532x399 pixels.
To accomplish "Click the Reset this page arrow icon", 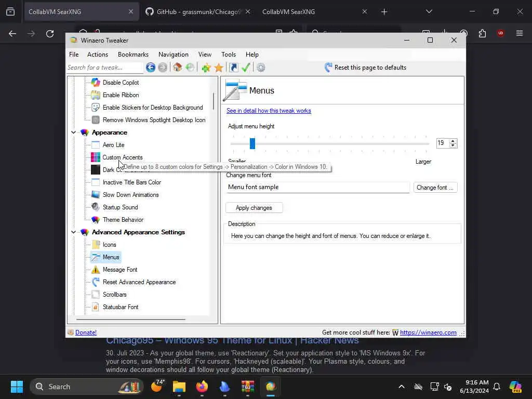I will (x=328, y=68).
